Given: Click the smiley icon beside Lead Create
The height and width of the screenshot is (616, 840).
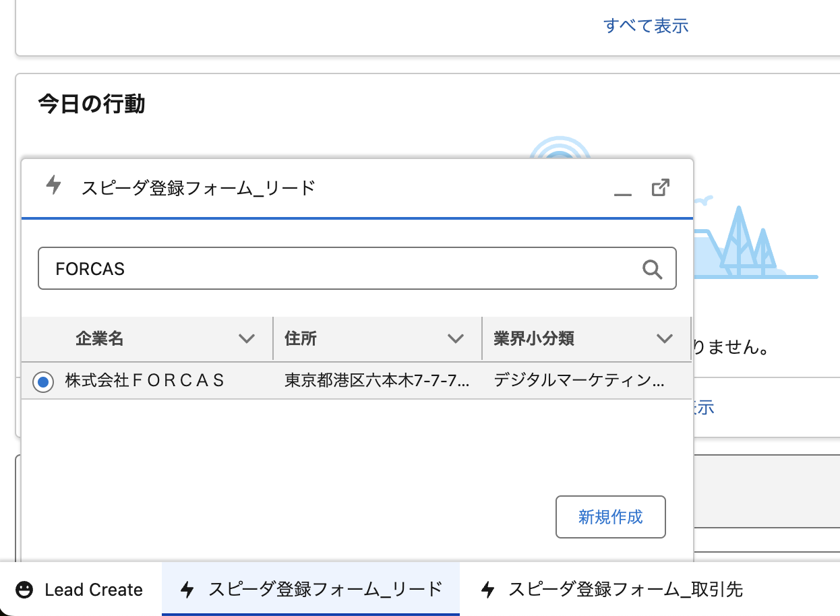Looking at the screenshot, I should 25,590.
